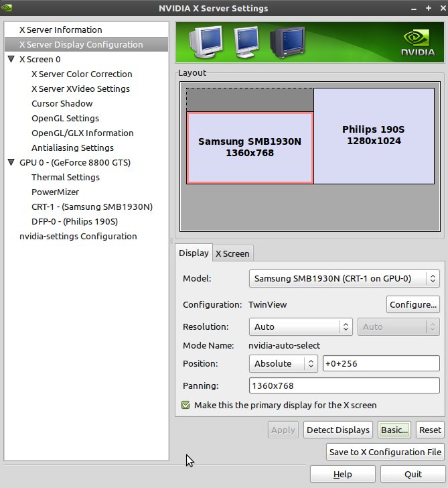Open the Position type Absolute dropdown
Image resolution: width=448 pixels, height=488 pixels.
(x=283, y=363)
